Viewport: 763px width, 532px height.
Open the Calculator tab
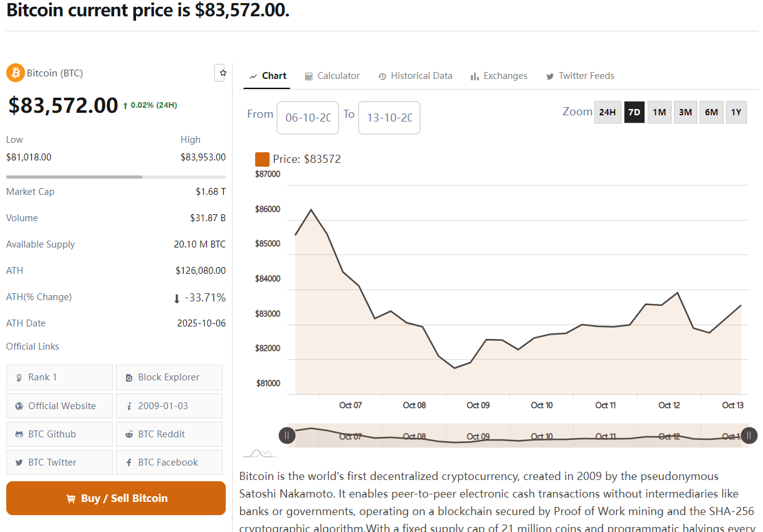click(x=332, y=76)
